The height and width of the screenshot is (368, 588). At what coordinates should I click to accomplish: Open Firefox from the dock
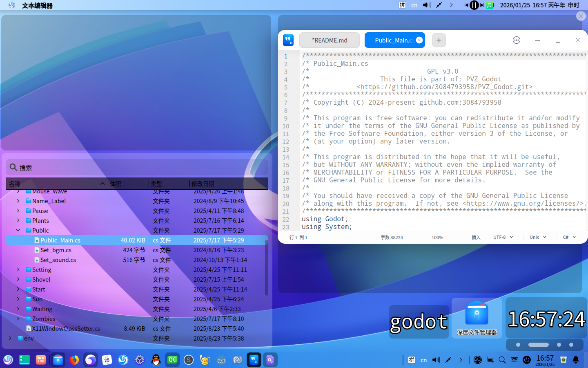point(74,360)
